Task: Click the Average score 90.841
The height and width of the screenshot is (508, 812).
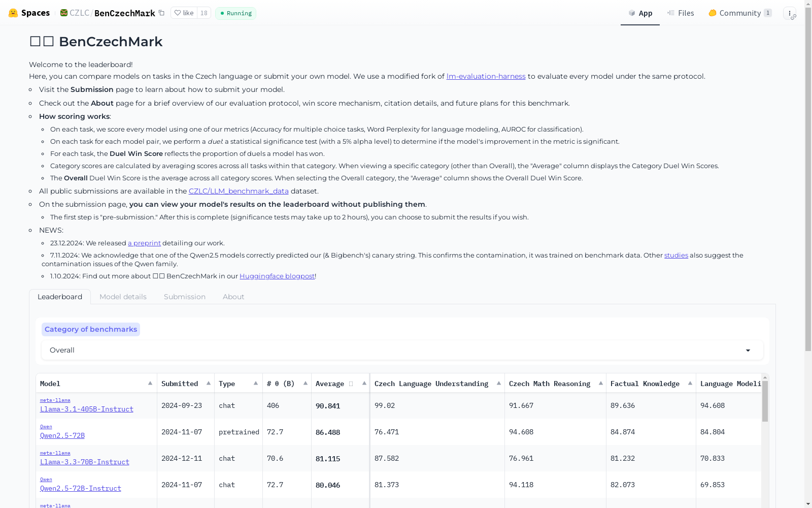Action: [x=328, y=406]
